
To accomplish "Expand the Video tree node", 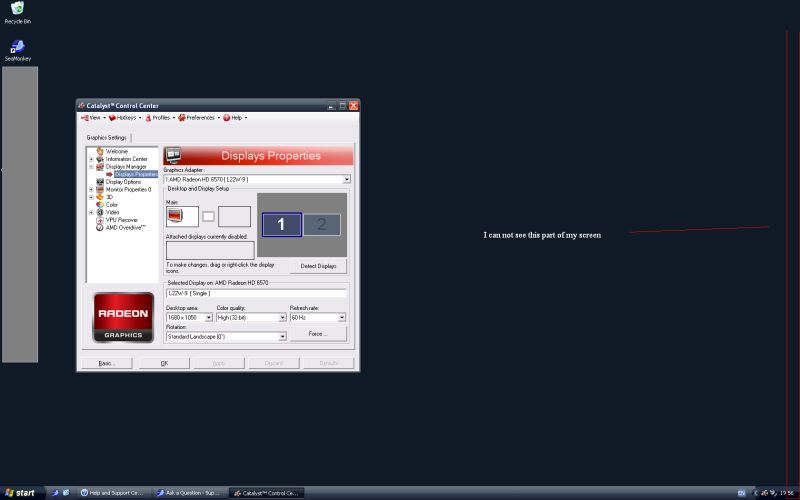I will coord(91,212).
